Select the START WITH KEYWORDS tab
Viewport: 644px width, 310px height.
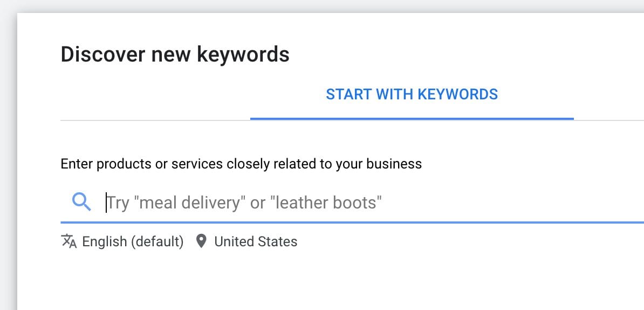point(412,95)
